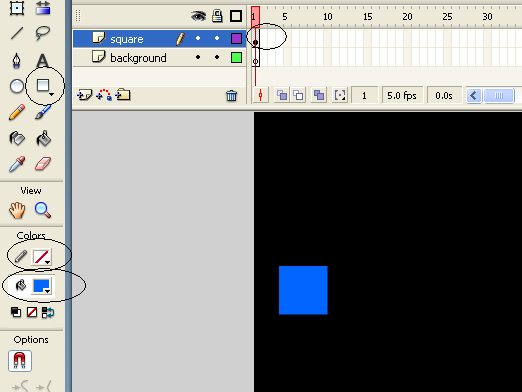Enable Onion Skin Outlines
522x392 pixels.
(298, 96)
